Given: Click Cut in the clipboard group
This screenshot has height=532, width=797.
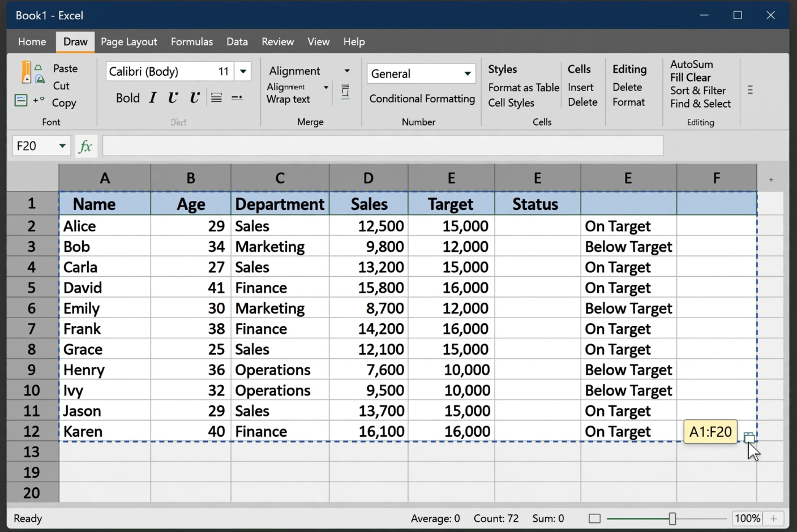Looking at the screenshot, I should [61, 86].
